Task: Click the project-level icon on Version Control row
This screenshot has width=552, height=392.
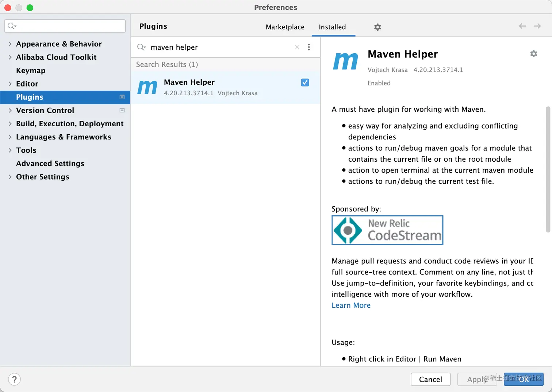Action: coord(122,110)
